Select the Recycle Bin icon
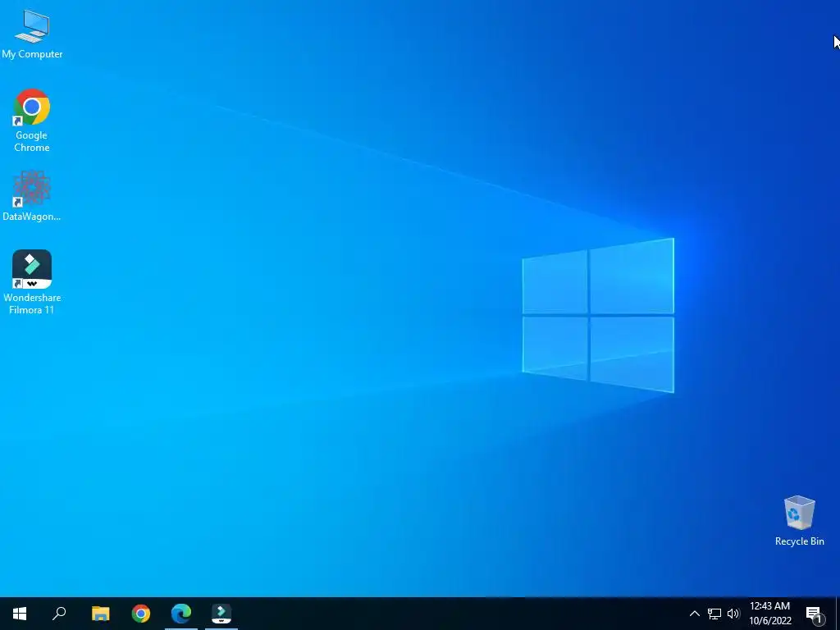The height and width of the screenshot is (630, 840). point(799,520)
